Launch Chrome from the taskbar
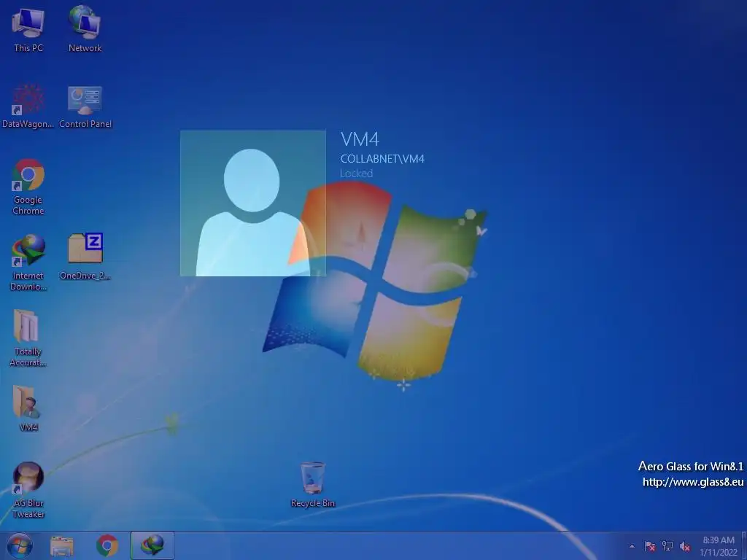747x560 pixels. point(107,545)
